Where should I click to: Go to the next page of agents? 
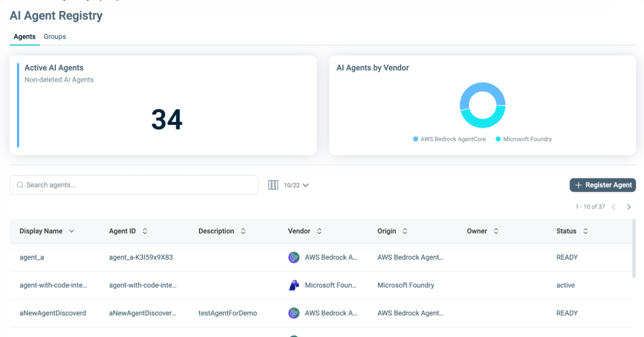[629, 207]
